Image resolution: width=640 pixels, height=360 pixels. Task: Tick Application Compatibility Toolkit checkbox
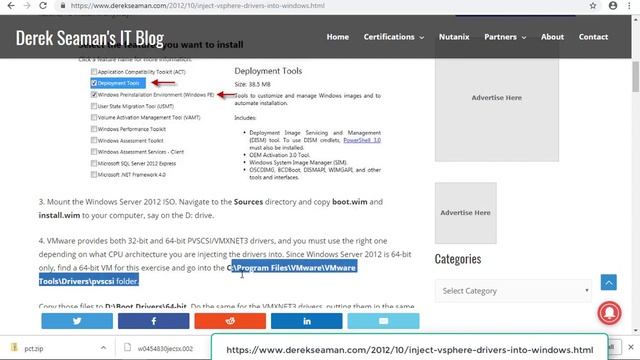pyautogui.click(x=94, y=71)
